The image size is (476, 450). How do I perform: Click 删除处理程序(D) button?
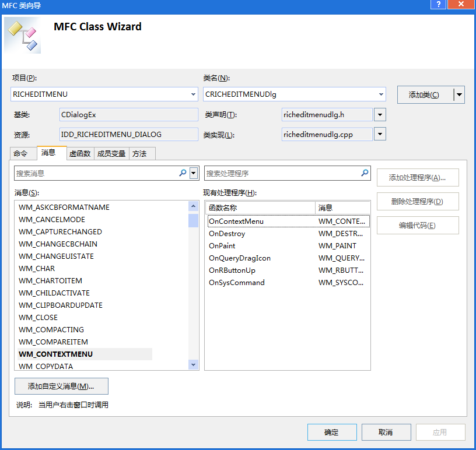[x=418, y=202]
